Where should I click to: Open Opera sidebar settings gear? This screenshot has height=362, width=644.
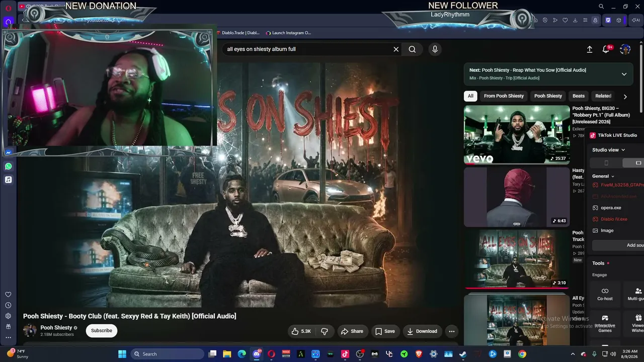tap(8, 316)
